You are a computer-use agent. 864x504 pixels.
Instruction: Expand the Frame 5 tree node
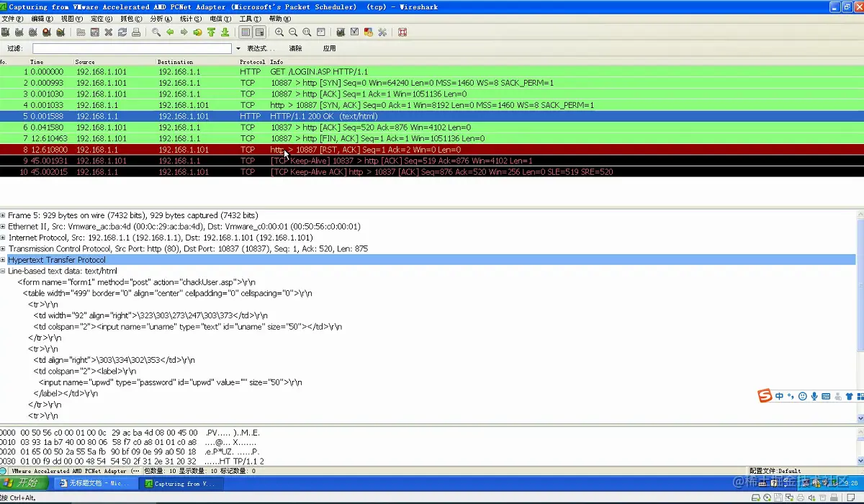pyautogui.click(x=3, y=215)
